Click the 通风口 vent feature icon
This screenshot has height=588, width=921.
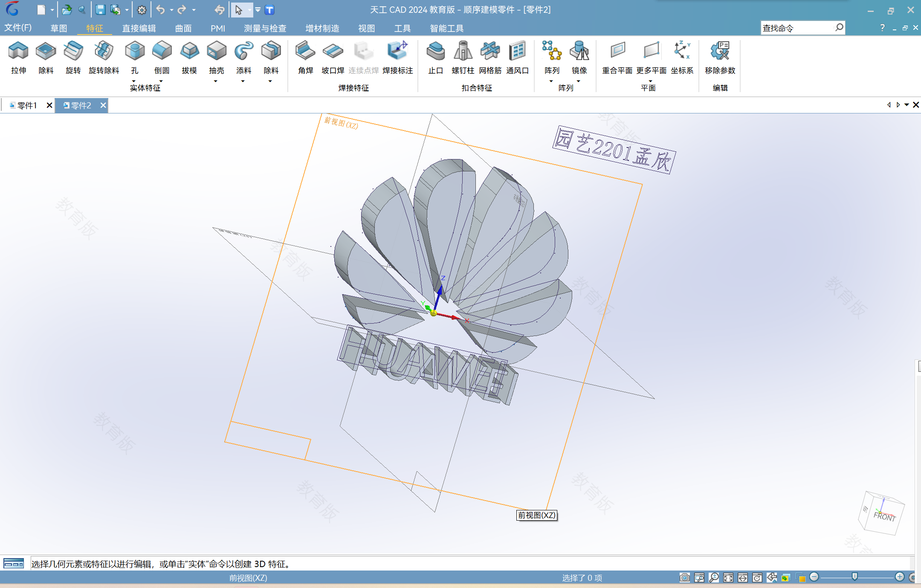517,51
